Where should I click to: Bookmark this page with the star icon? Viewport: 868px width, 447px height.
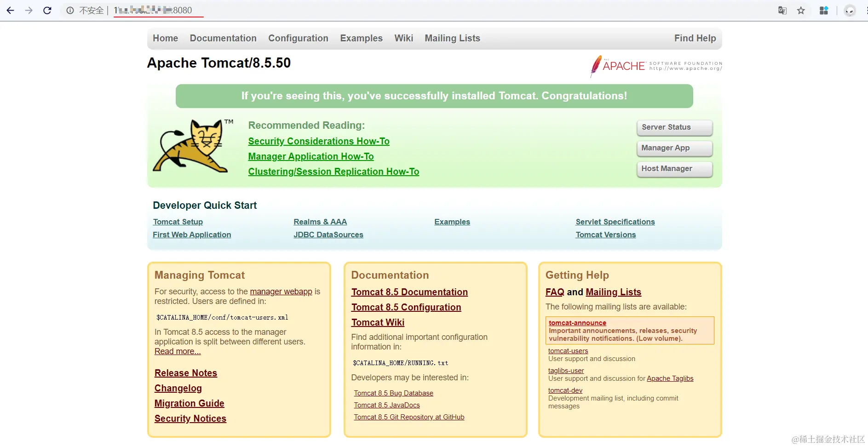(801, 10)
